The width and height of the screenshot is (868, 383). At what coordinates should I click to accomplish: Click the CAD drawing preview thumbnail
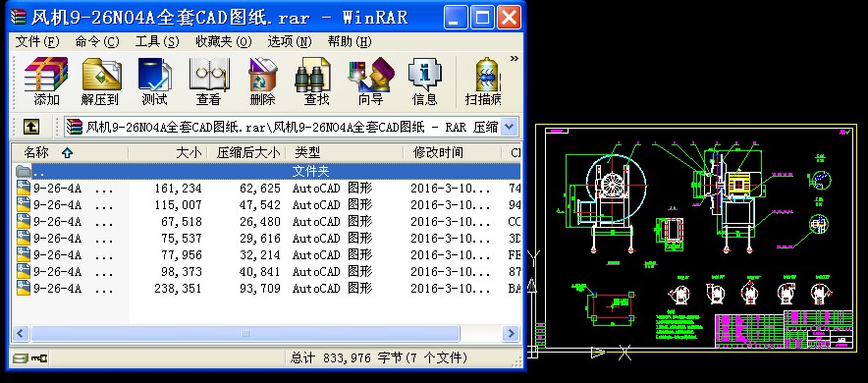(696, 238)
